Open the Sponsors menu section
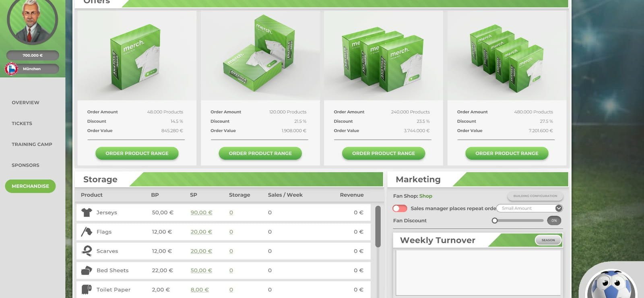644x298 pixels. click(x=25, y=165)
